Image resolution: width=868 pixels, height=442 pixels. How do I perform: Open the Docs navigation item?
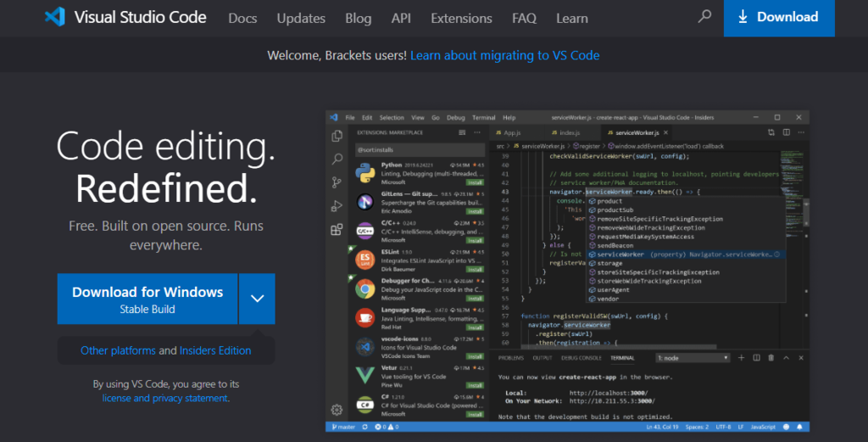tap(242, 18)
